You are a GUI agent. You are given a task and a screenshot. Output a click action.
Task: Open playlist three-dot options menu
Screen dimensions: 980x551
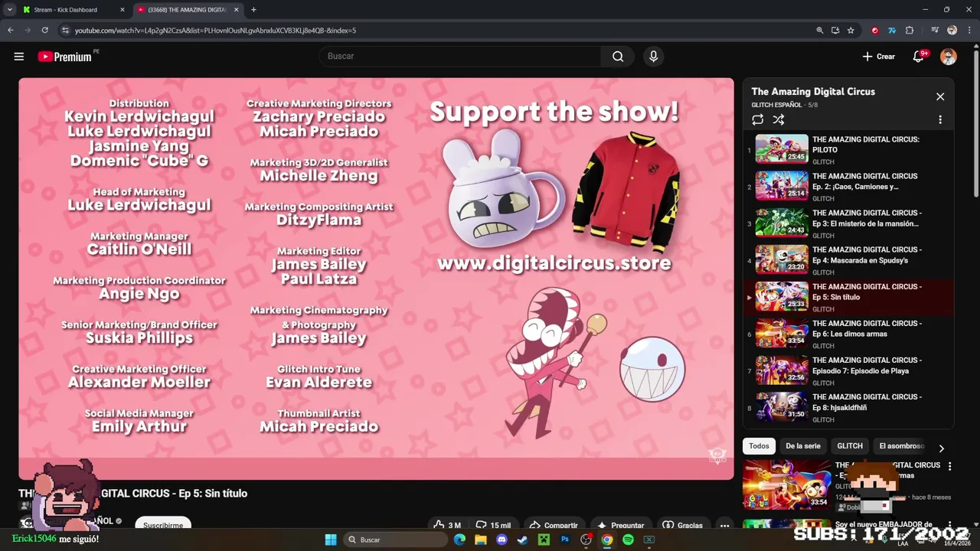click(x=940, y=120)
